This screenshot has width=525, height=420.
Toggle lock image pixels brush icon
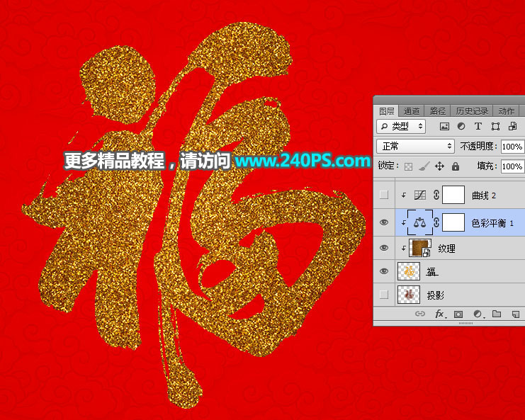point(424,166)
